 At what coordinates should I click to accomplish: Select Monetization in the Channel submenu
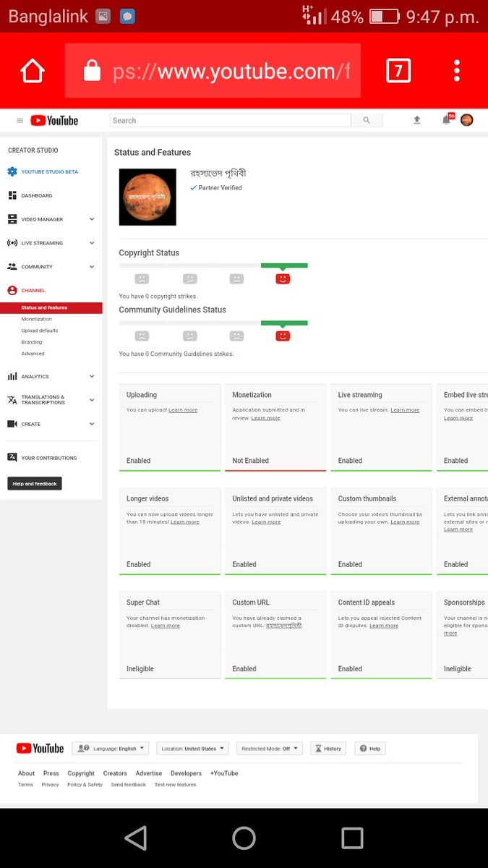pyautogui.click(x=37, y=319)
